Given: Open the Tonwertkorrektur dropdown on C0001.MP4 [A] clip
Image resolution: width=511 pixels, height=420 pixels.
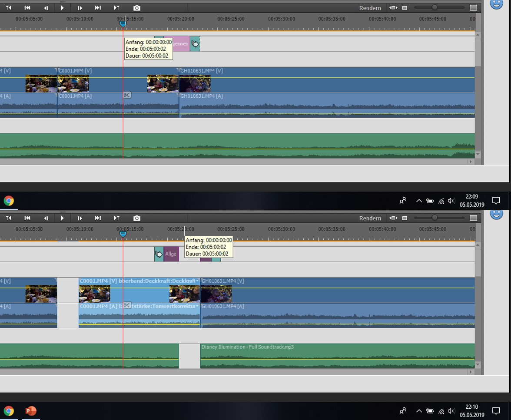Looking at the screenshot, I should pyautogui.click(x=197, y=306).
